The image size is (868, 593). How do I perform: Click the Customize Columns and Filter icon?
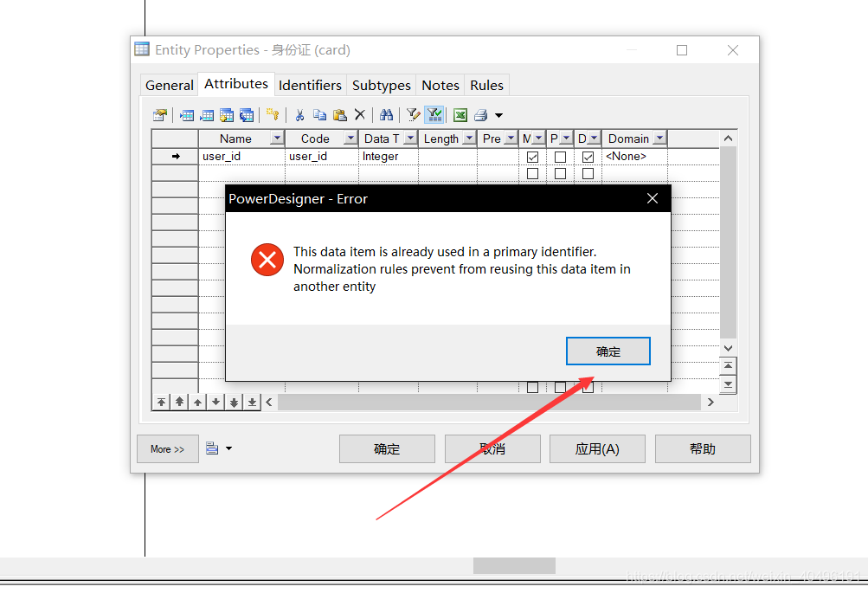pos(413,114)
